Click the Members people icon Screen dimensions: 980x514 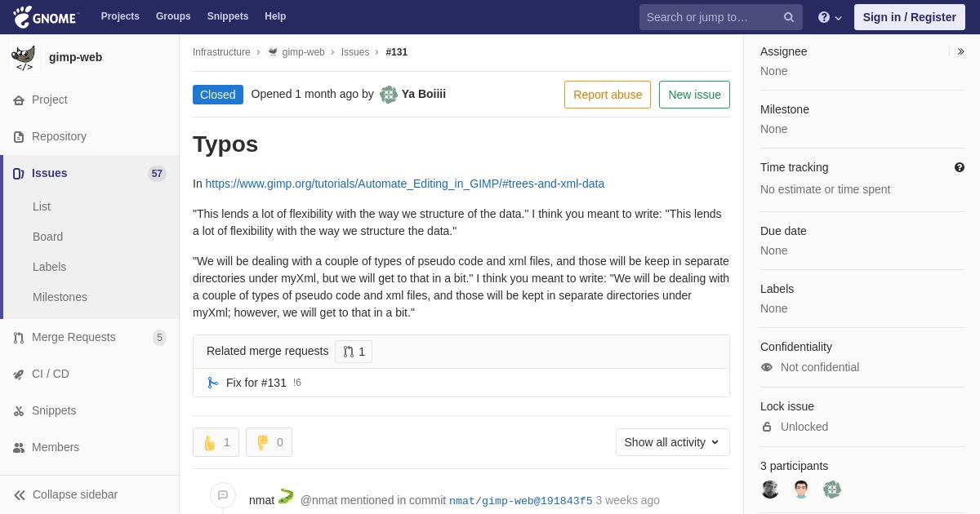click(x=19, y=448)
